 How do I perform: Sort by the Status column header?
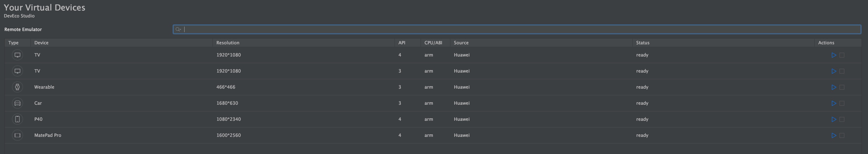click(x=643, y=43)
